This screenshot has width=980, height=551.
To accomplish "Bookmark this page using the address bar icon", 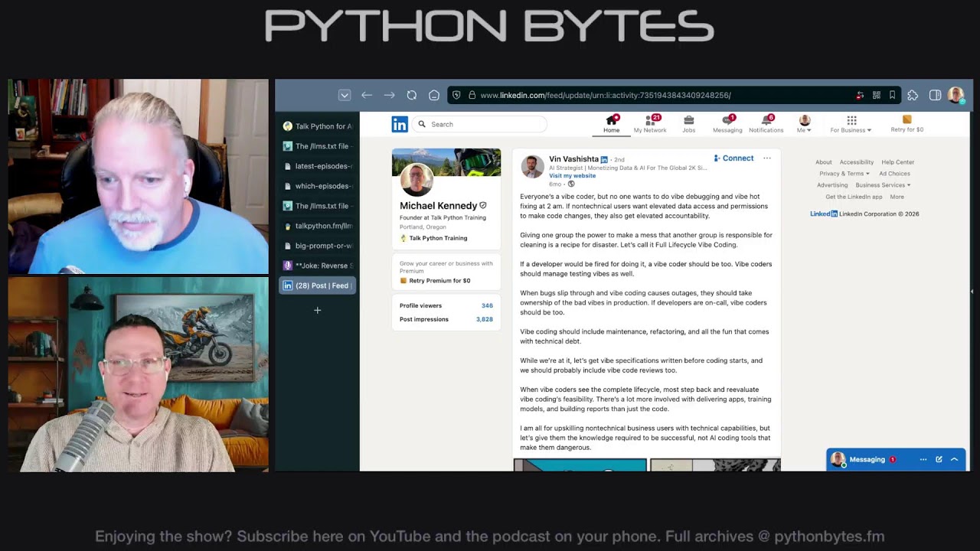I will click(x=892, y=96).
